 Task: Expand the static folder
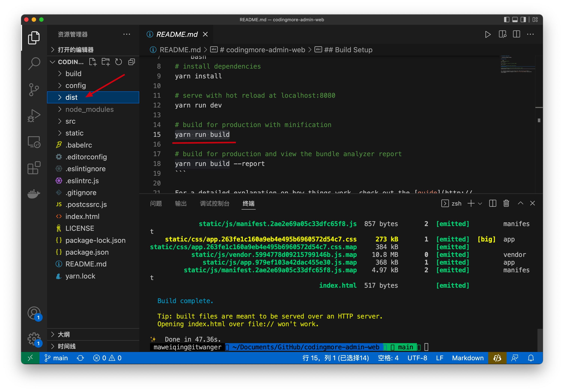click(x=93, y=133)
